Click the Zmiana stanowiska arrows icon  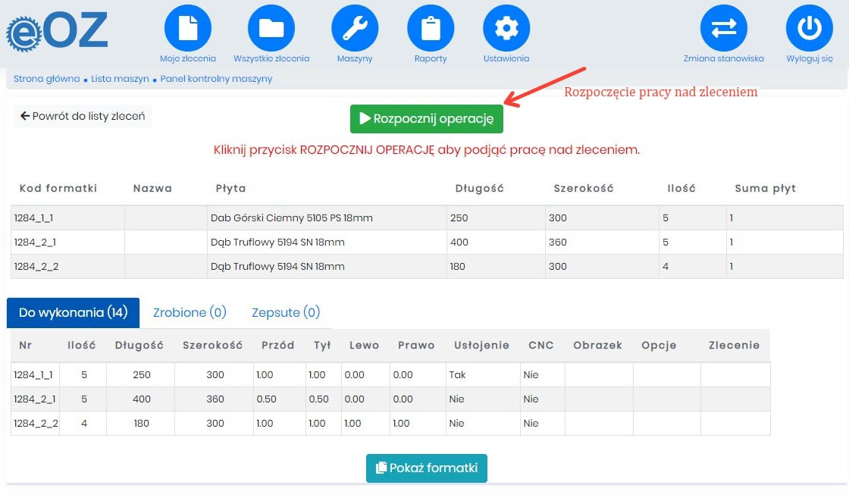point(723,28)
